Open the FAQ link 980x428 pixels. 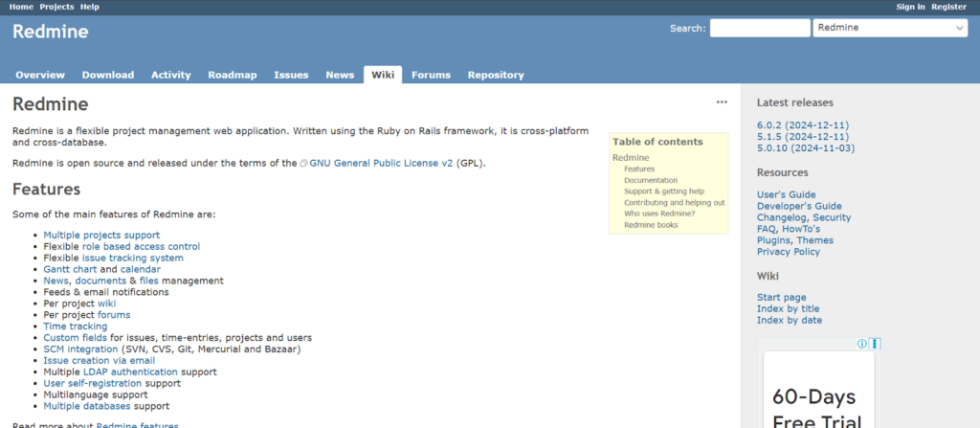click(767, 229)
